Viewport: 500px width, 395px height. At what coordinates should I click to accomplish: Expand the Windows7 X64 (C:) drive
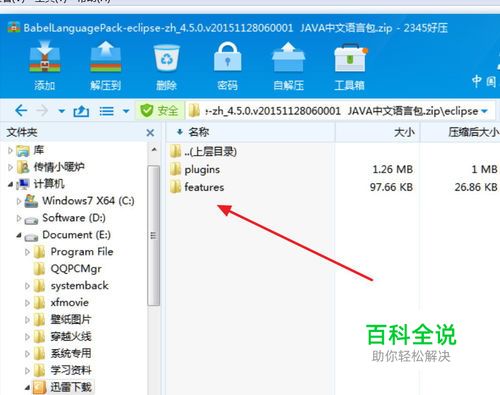tap(19, 201)
